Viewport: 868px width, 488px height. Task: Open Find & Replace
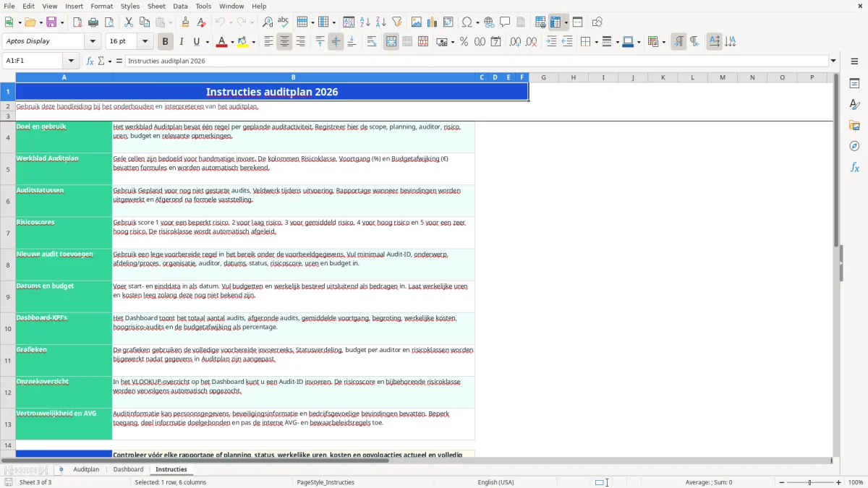coord(268,22)
